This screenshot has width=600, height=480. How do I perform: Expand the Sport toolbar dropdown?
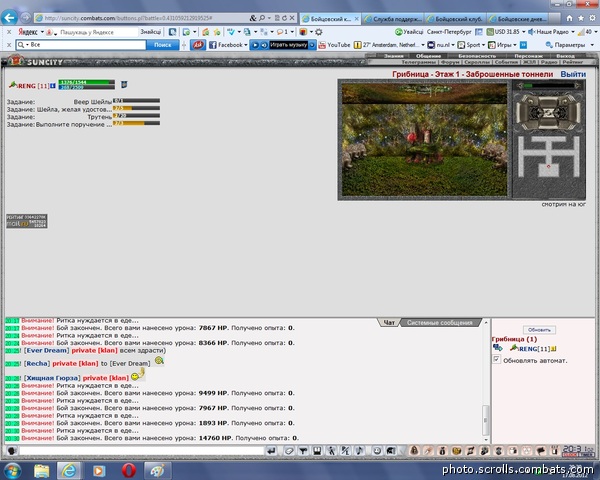(483, 45)
